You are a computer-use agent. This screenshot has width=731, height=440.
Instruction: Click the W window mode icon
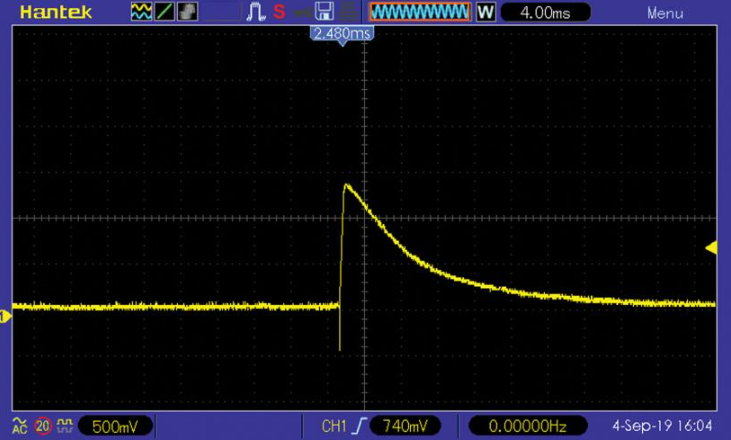coord(487,13)
